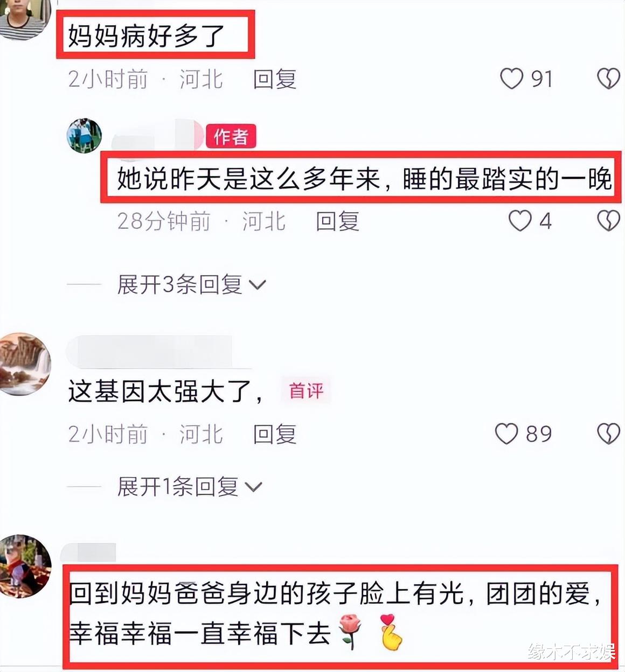Dislike the 这基因太强大了 comment
The width and height of the screenshot is (625, 672).
(608, 434)
